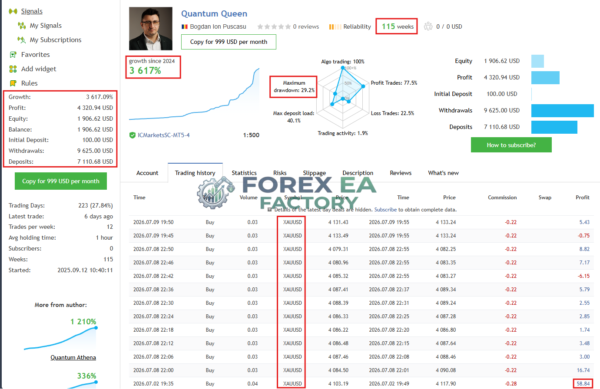Switch to the Slippage tab
This screenshot has height=389, width=600.
click(314, 173)
